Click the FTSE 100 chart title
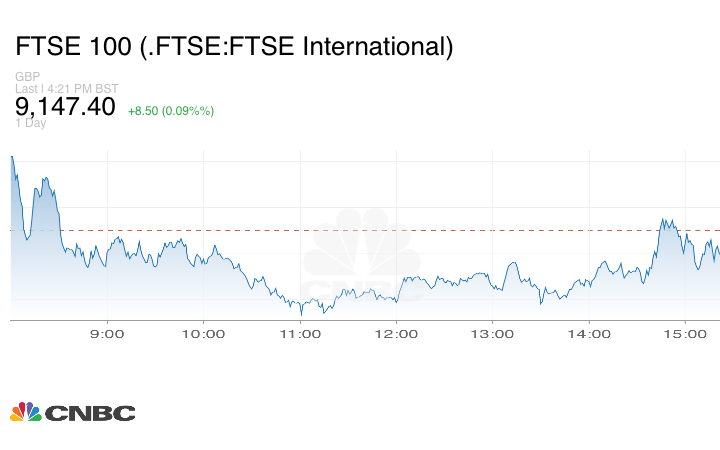Screen dimensions: 720x450 (x=234, y=46)
